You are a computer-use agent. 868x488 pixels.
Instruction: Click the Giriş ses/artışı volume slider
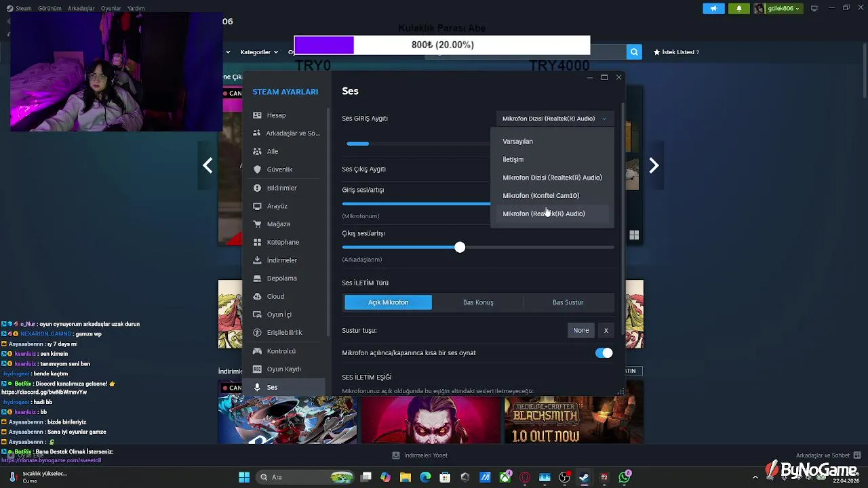click(416, 203)
